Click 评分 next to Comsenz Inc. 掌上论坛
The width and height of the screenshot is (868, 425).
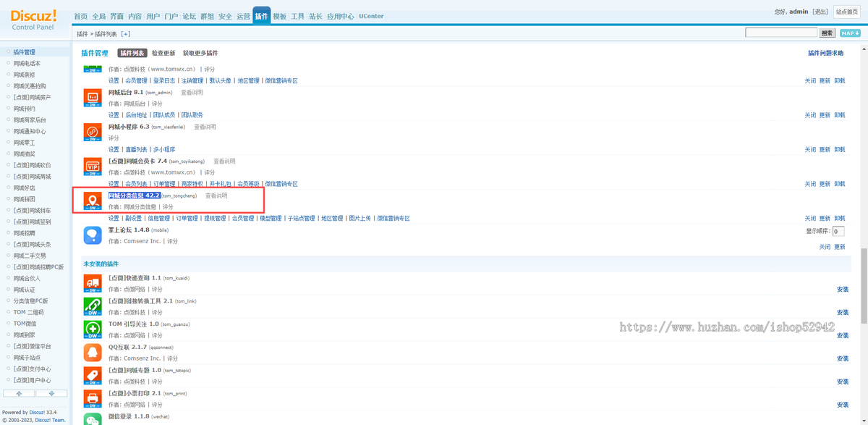point(172,241)
